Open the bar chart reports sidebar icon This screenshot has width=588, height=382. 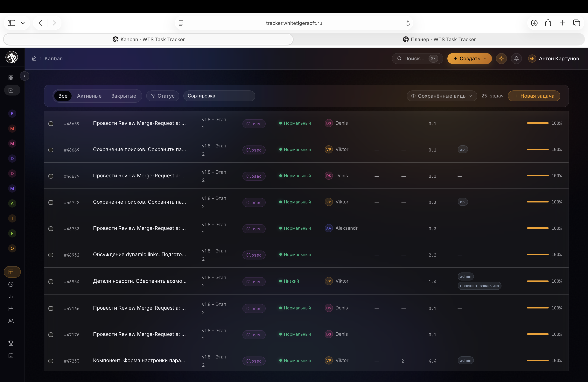[11, 296]
